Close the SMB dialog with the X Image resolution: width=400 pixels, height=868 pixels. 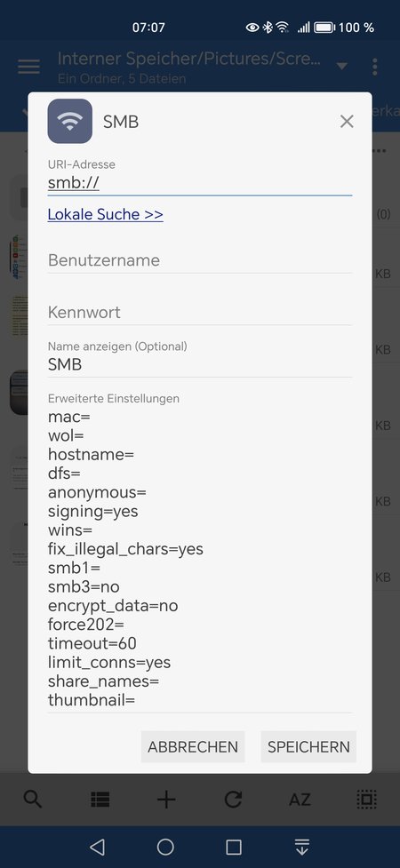coord(347,122)
